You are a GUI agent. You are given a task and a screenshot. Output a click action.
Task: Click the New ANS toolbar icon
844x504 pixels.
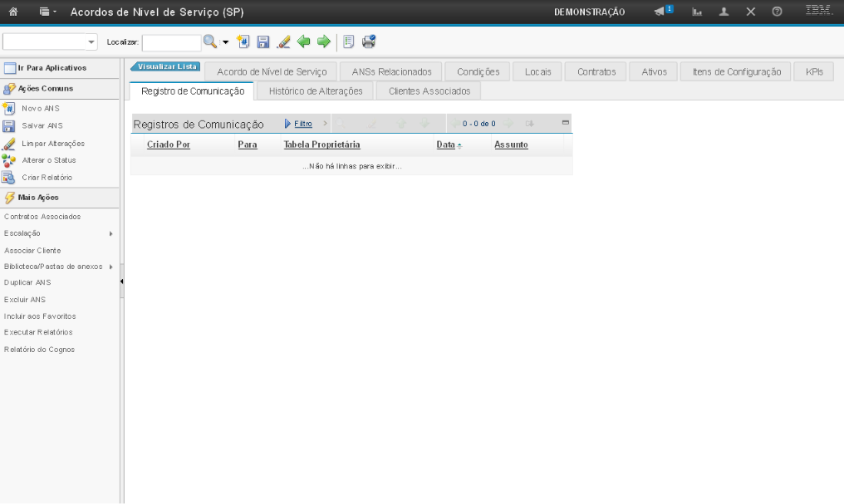tap(243, 41)
